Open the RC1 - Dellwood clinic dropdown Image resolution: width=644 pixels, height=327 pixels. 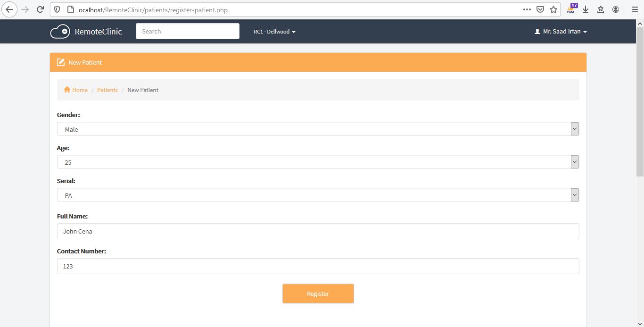pyautogui.click(x=274, y=32)
